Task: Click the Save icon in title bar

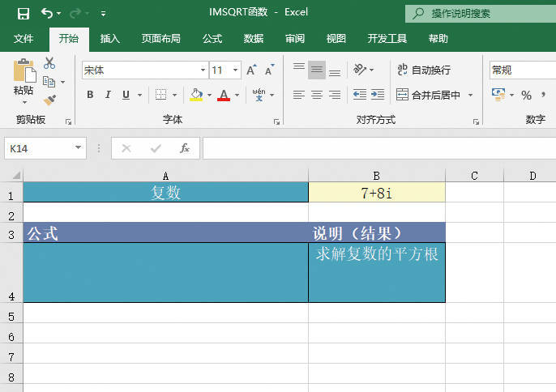Action: 23,14
